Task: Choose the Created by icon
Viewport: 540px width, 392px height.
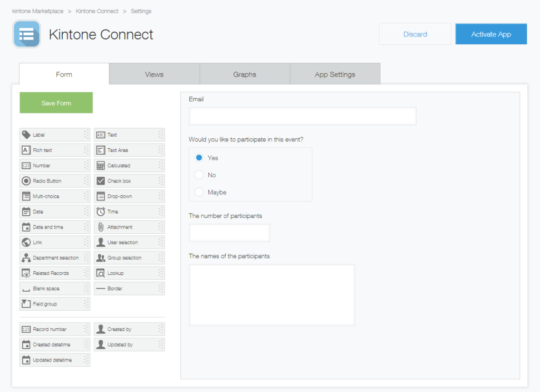Action: tap(101, 329)
